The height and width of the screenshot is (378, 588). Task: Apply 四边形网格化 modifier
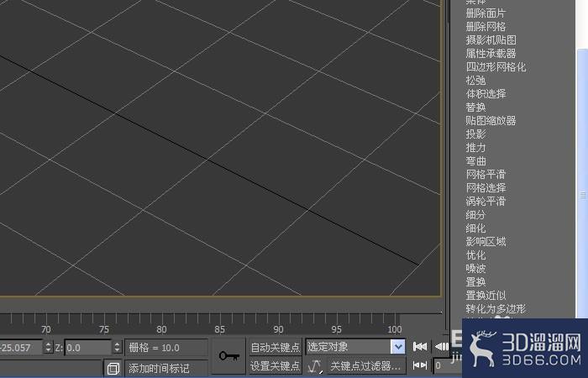click(x=496, y=67)
